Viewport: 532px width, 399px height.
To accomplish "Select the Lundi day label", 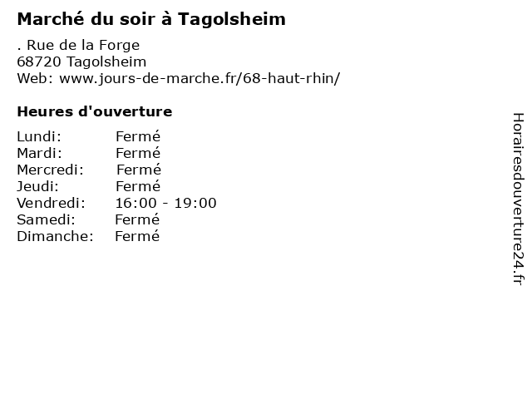I will click(39, 136).
